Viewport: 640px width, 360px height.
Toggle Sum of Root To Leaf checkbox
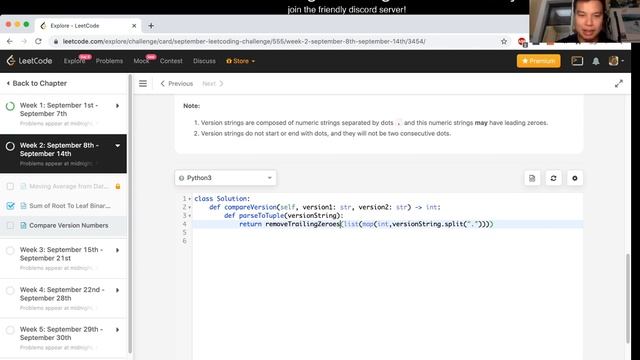(x=10, y=206)
